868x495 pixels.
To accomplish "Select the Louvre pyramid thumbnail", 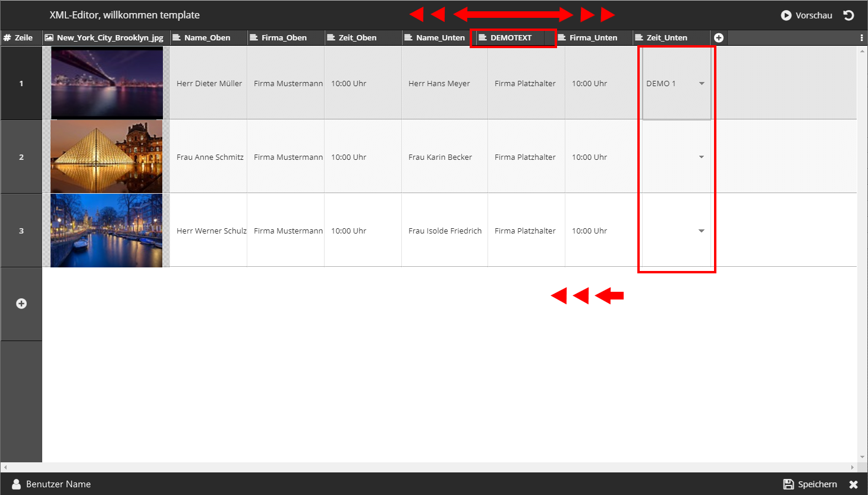I will pyautogui.click(x=106, y=157).
